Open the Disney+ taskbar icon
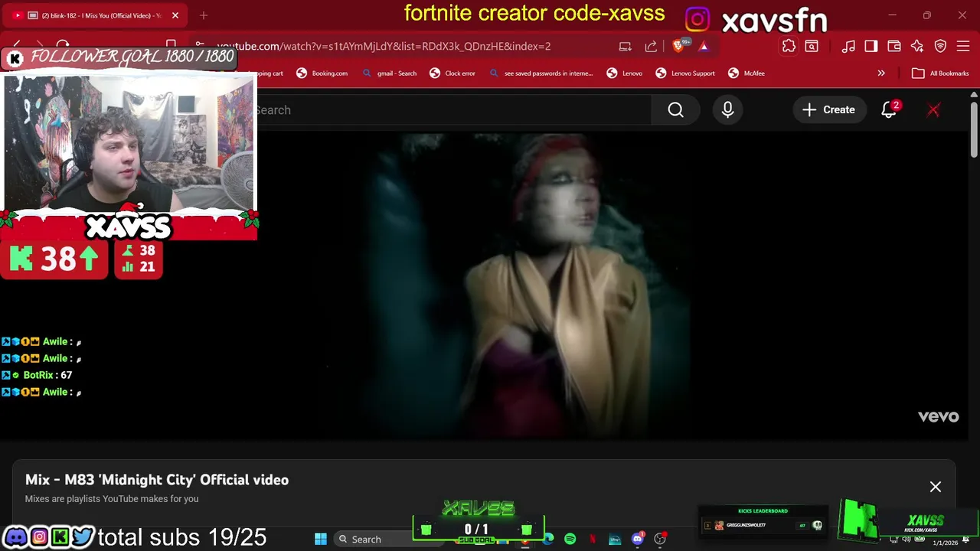Viewport: 980px width, 551px height. [615, 540]
